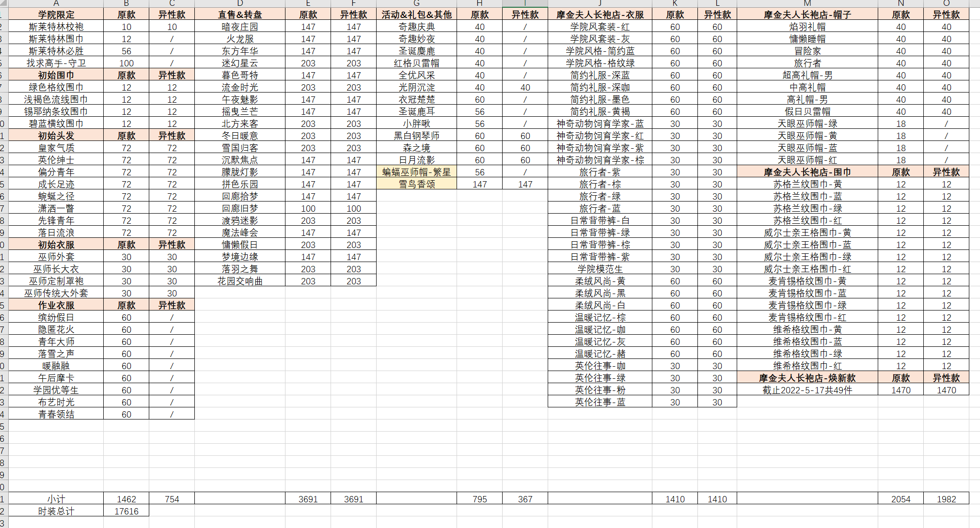Screen dimensions: 980x528
Task: Click the highlighted 蝙蝠巫师帽-繁星 cell
Action: coord(417,172)
